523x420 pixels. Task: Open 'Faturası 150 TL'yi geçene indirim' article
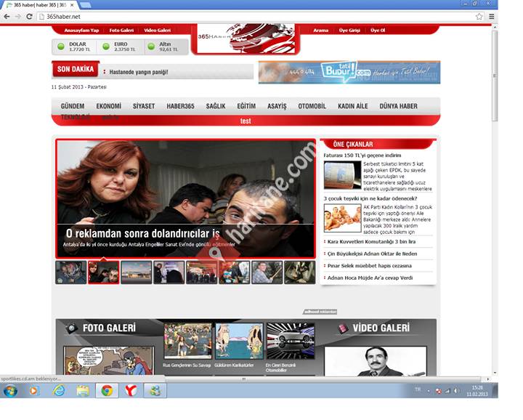(x=362, y=156)
